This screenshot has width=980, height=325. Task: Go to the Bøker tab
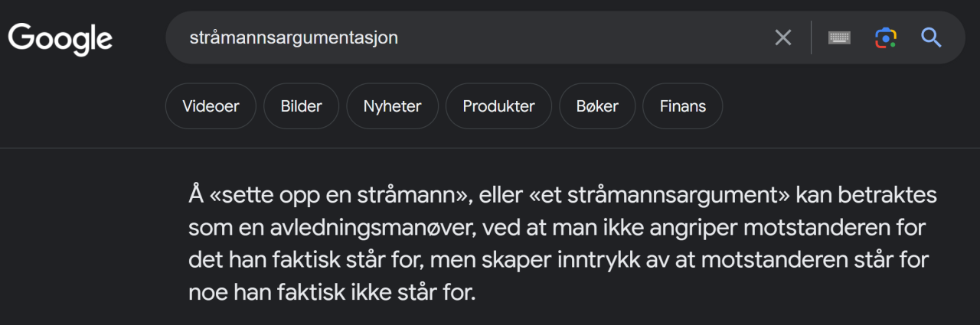pyautogui.click(x=597, y=106)
